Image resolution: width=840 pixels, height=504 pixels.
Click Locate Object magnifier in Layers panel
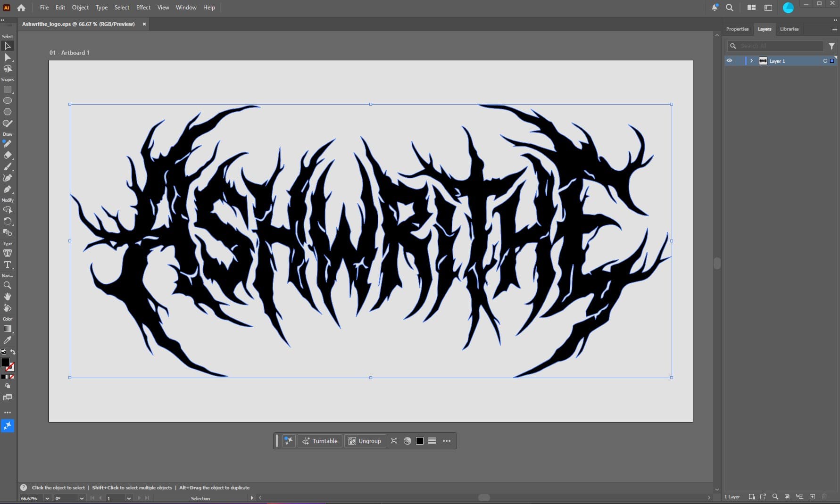click(775, 496)
